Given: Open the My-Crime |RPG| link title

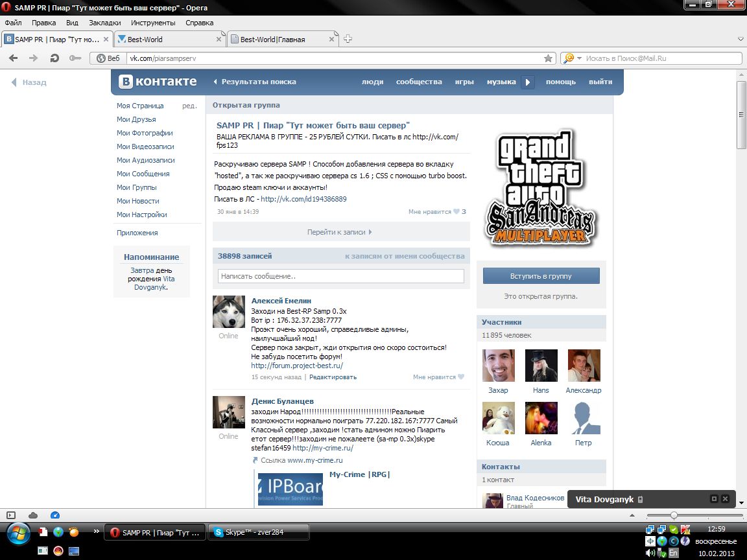Looking at the screenshot, I should point(360,474).
